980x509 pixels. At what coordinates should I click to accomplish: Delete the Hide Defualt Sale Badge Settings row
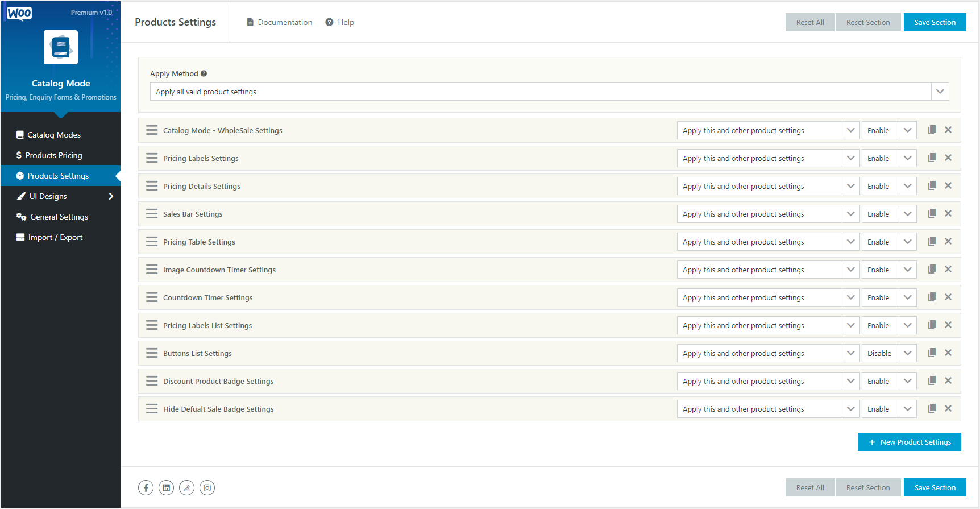click(948, 408)
